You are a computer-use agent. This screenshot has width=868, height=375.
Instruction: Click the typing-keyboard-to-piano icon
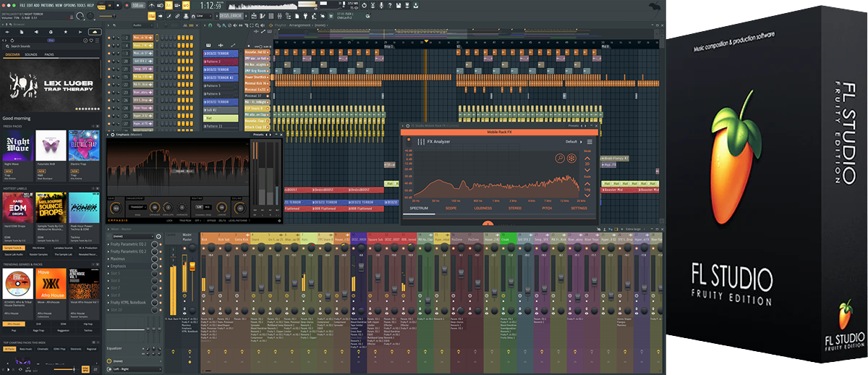pyautogui.click(x=151, y=16)
